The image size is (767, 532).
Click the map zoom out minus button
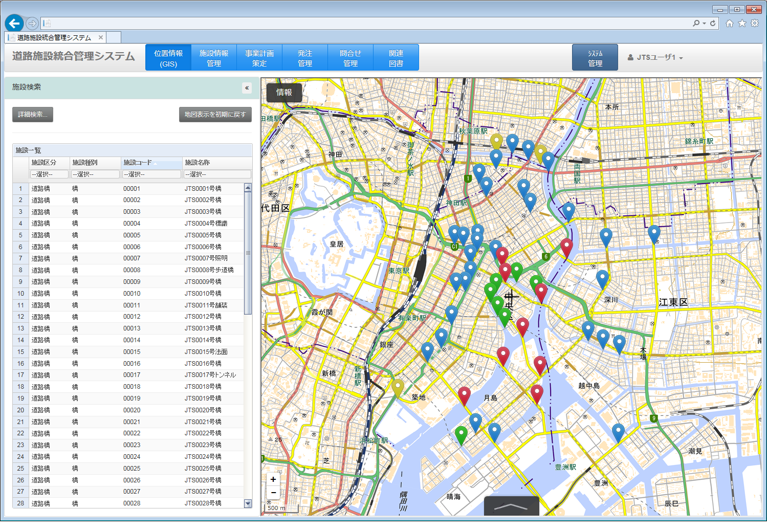pyautogui.click(x=273, y=493)
